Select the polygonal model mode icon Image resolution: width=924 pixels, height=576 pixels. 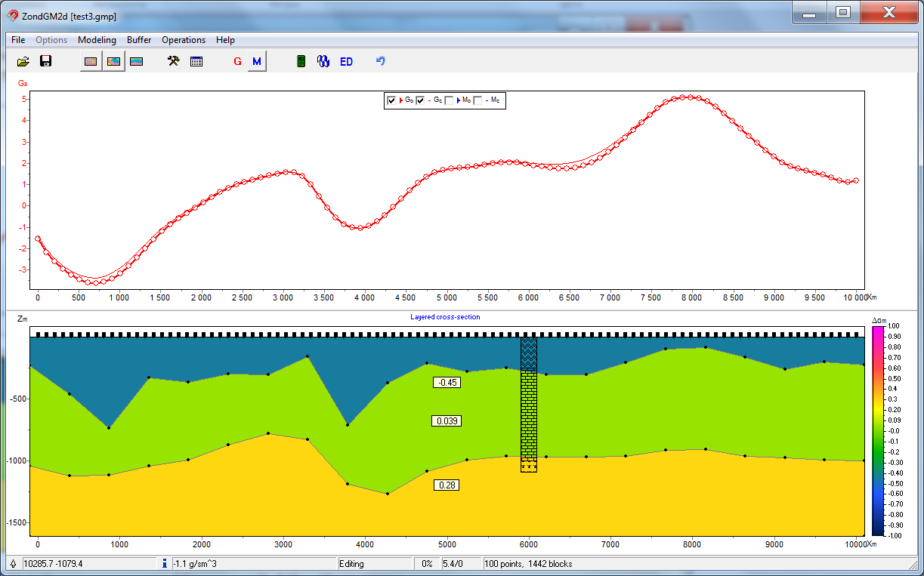(114, 61)
